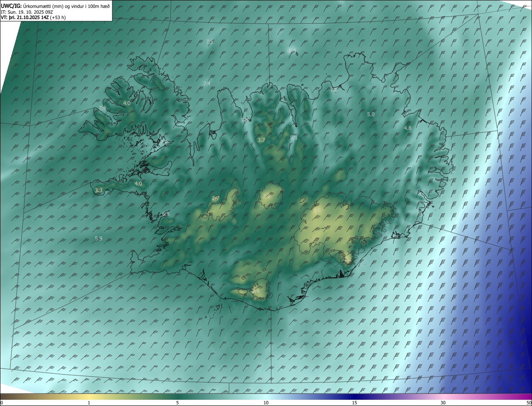
Task: Select the 4.8 value label
Action: [x=408, y=128]
